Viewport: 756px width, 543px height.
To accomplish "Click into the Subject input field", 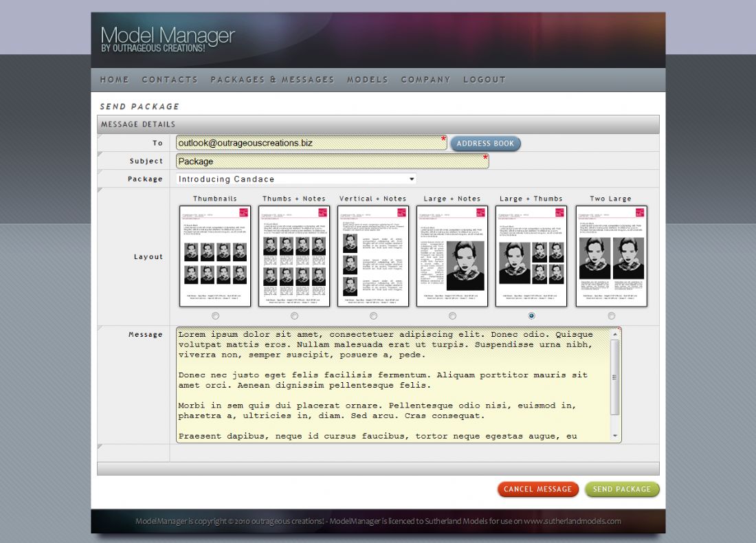I will pyautogui.click(x=331, y=162).
